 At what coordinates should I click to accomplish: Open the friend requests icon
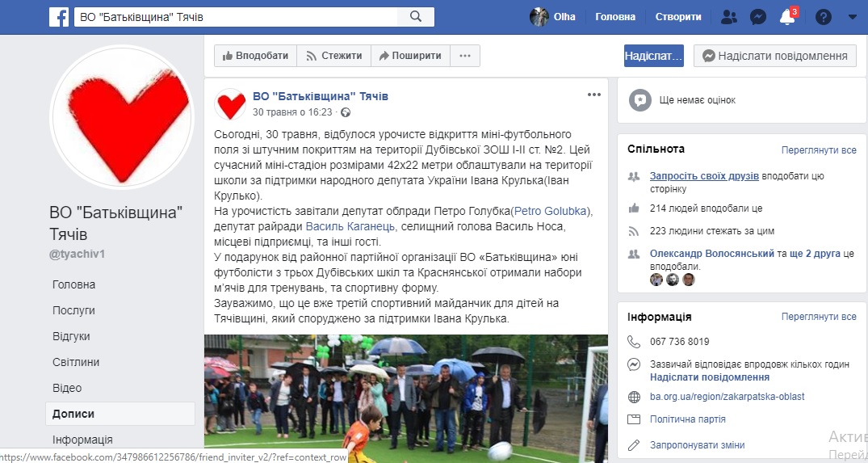pyautogui.click(x=728, y=17)
